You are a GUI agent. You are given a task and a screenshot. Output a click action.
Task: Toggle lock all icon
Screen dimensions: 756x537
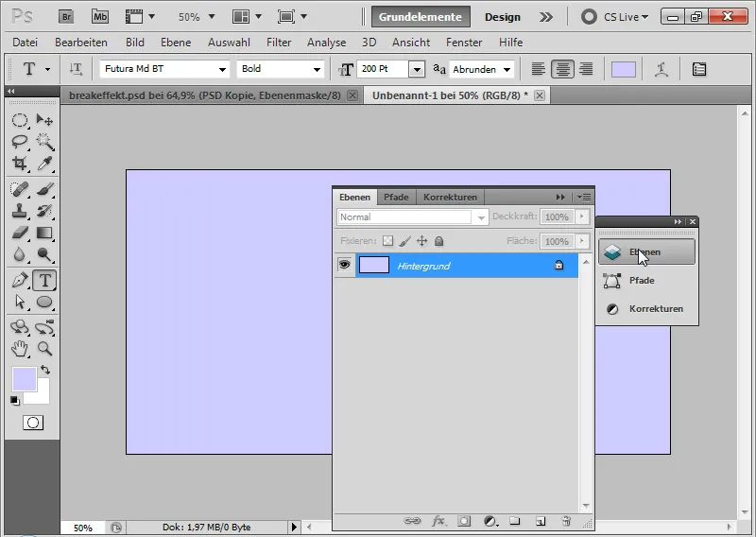438,241
